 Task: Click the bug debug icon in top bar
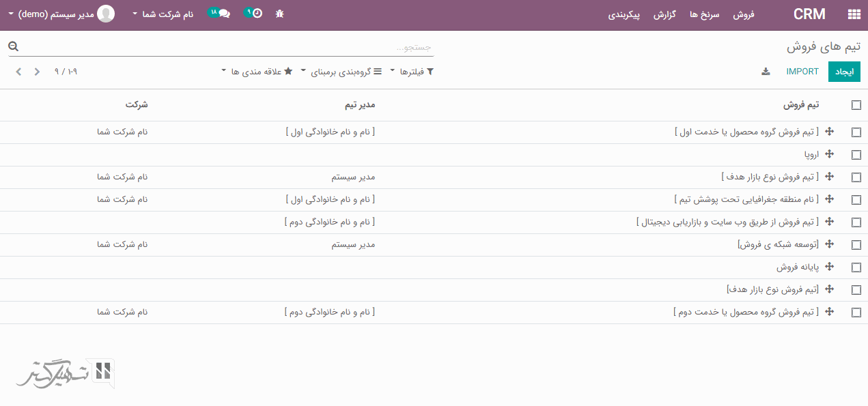point(279,13)
